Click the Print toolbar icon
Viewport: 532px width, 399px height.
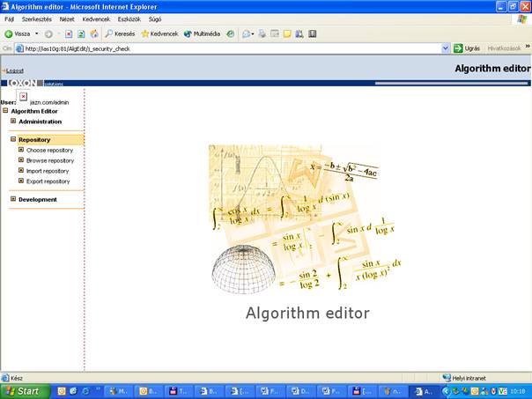pos(262,34)
